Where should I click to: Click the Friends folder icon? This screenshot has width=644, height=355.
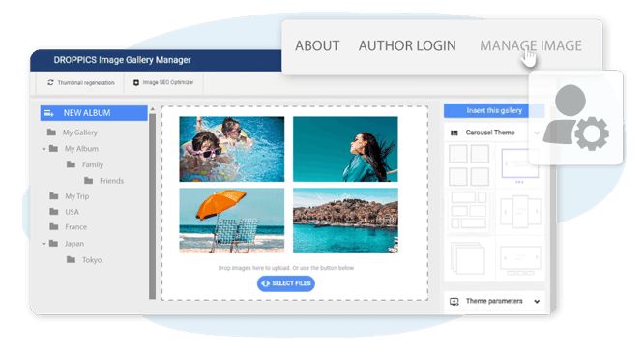88,180
